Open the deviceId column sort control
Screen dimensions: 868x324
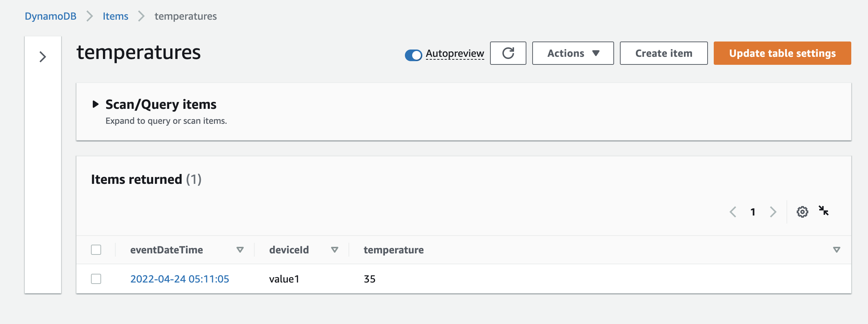tap(334, 250)
